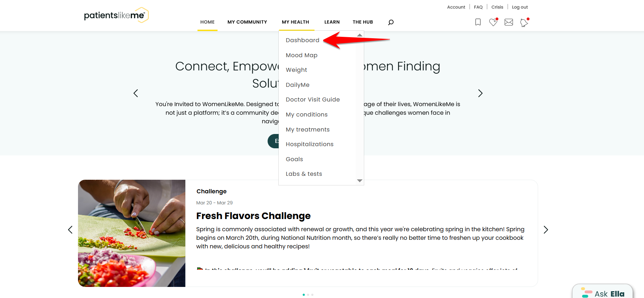Select Labs & tests menu entry
The image size is (644, 298).
(304, 174)
